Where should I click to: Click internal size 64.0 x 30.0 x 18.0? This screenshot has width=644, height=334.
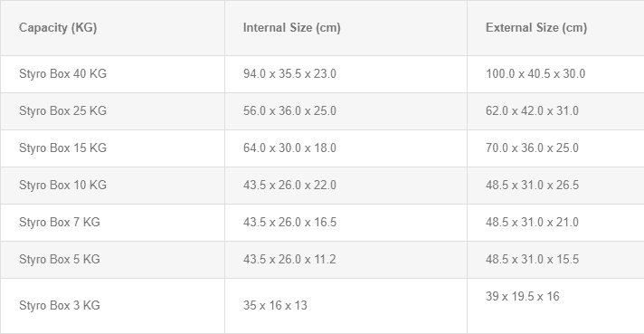[x=289, y=148]
